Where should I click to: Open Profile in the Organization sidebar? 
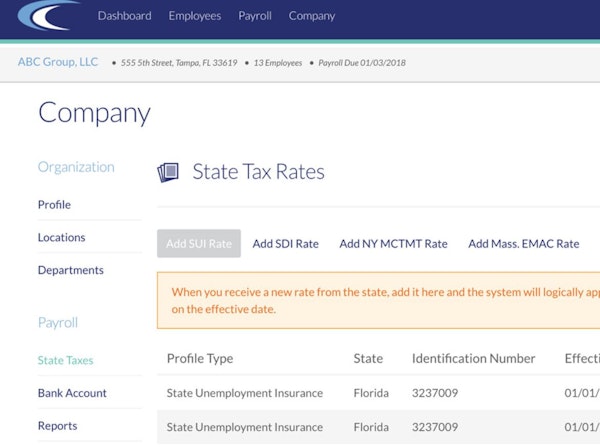(x=54, y=205)
